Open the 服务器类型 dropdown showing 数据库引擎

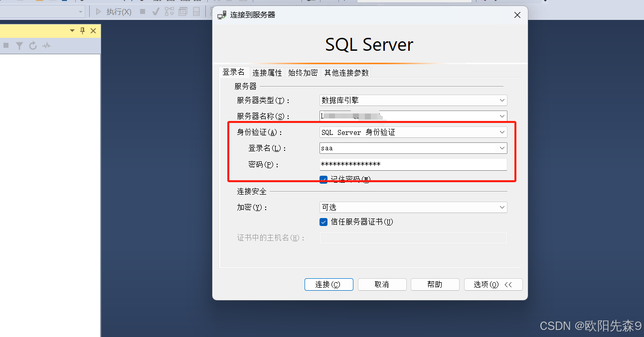(413, 101)
